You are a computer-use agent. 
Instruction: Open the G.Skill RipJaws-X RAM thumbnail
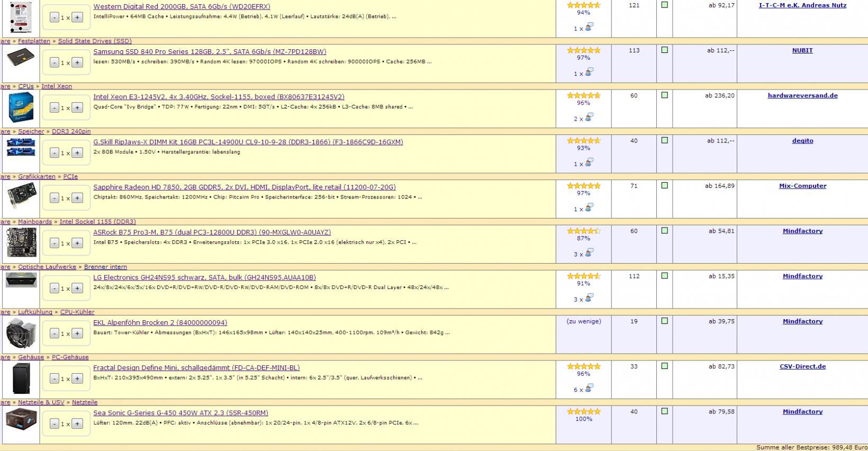pos(21,147)
